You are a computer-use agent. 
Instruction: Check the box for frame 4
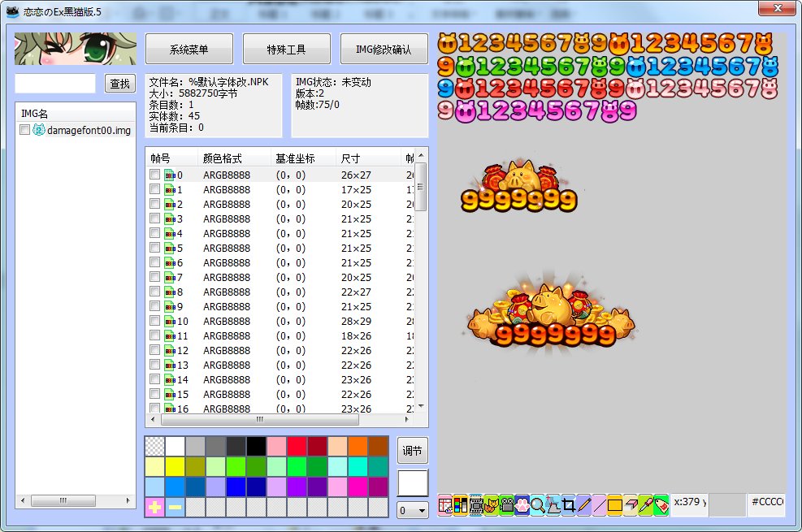point(154,232)
